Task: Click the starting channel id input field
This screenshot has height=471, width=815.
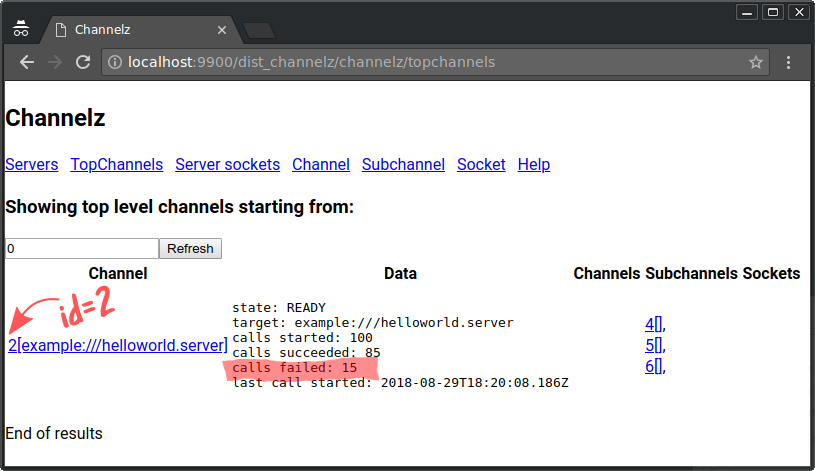Action: pos(81,248)
